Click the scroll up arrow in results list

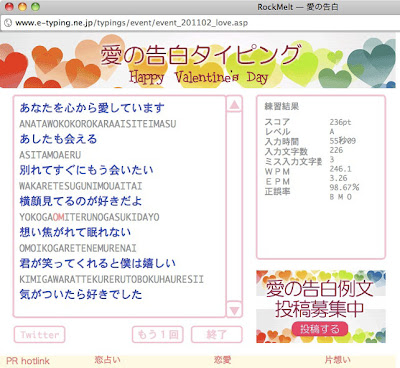[x=234, y=105]
